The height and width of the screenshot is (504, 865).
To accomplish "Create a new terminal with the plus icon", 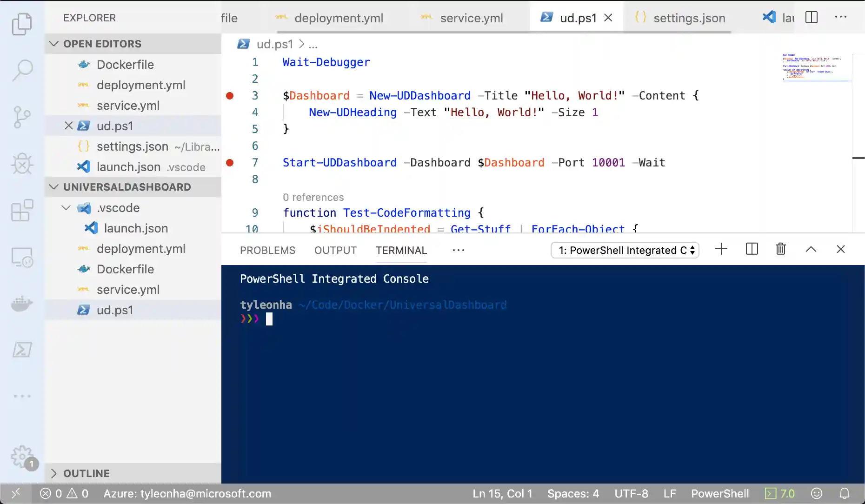I will pyautogui.click(x=721, y=249).
